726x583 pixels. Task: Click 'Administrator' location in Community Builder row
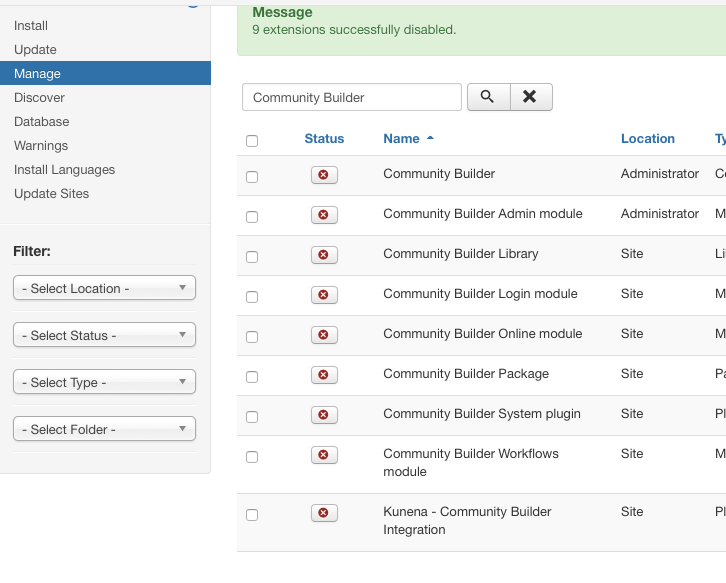[660, 174]
